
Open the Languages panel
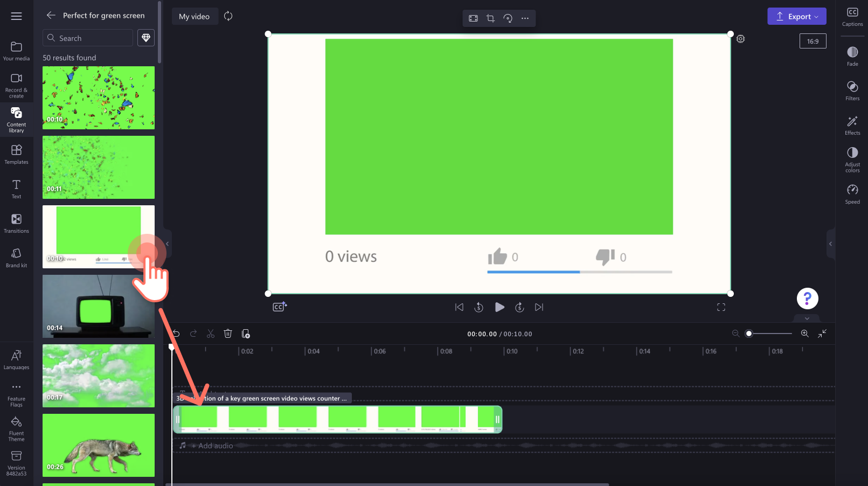pos(16,360)
